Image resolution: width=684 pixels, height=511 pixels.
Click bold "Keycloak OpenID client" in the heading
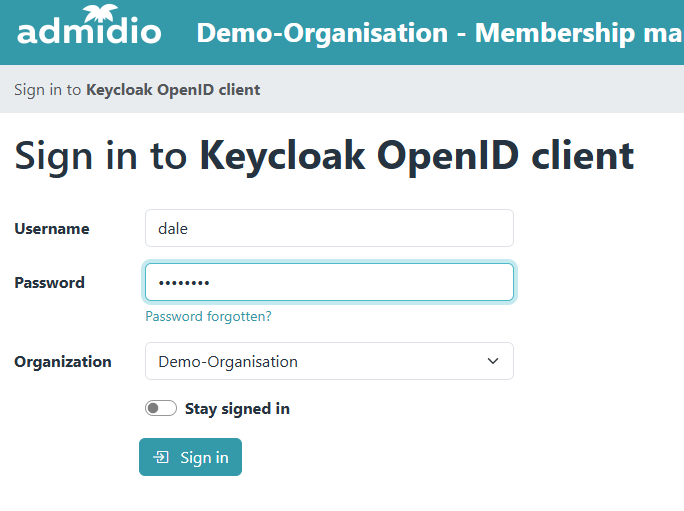pos(417,156)
